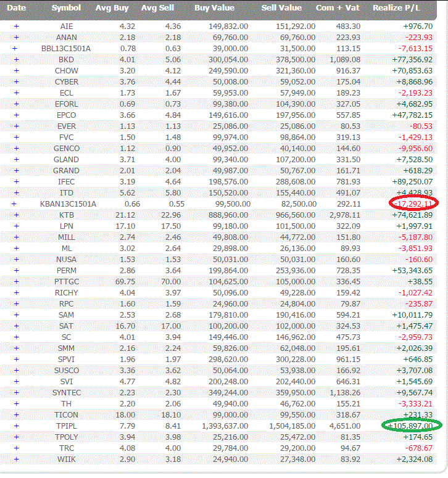Expand the GENCO row
The height and width of the screenshot is (478, 448).
(x=17, y=149)
